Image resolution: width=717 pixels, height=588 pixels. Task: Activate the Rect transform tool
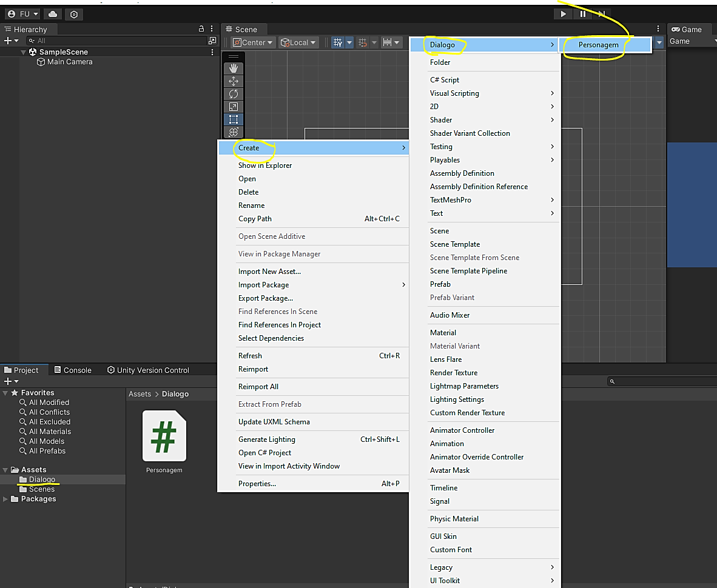[x=234, y=119]
